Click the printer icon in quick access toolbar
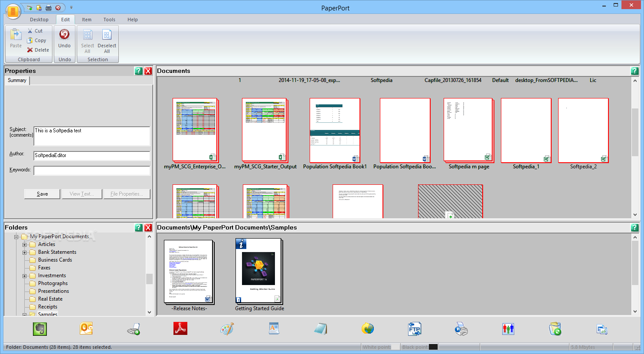The width and height of the screenshot is (644, 354). click(49, 8)
